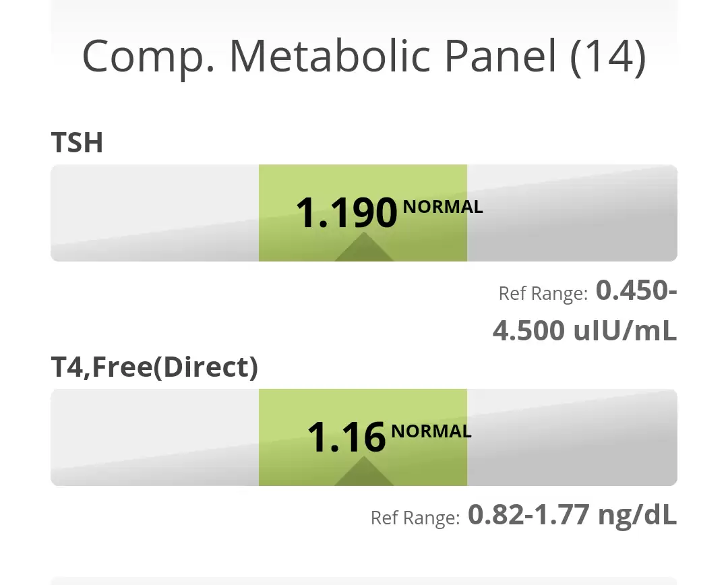Viewport: 728px width, 585px height.
Task: Click the left gray zone of T4 bar
Action: (154, 437)
